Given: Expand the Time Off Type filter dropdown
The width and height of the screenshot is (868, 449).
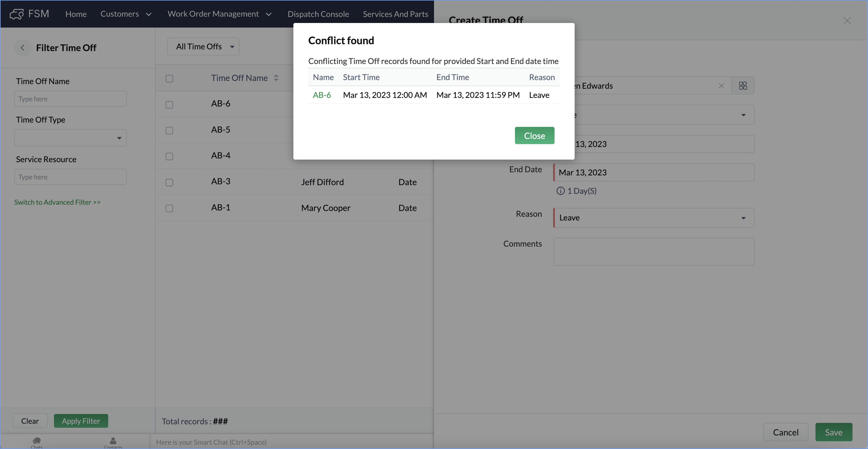Looking at the screenshot, I should 70,138.
